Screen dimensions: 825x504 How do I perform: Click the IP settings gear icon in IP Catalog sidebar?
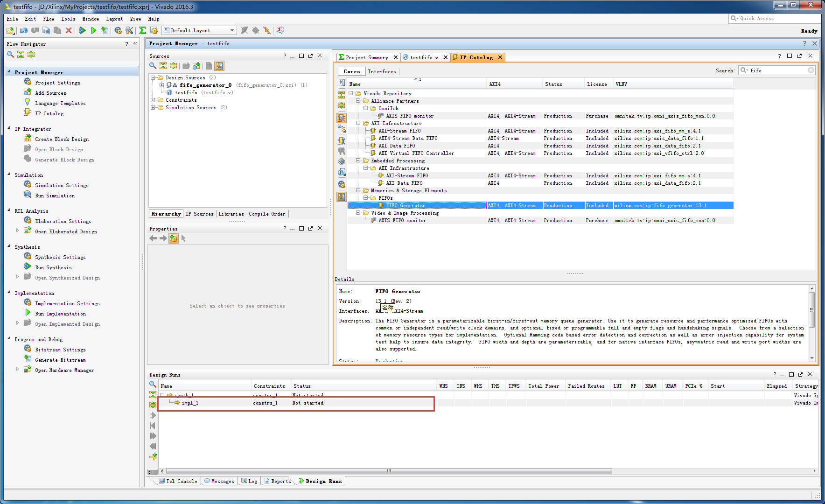[x=342, y=184]
